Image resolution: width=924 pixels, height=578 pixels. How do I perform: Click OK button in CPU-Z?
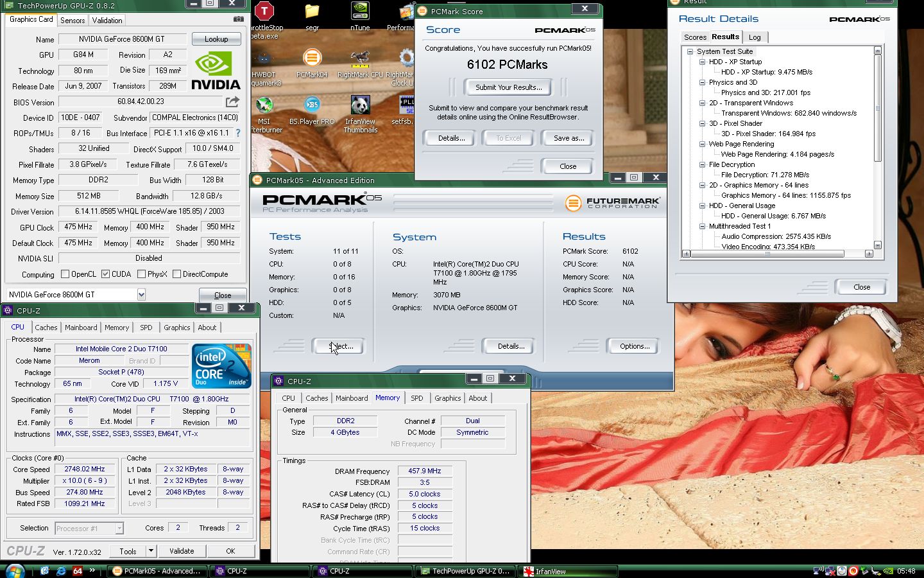click(x=230, y=551)
